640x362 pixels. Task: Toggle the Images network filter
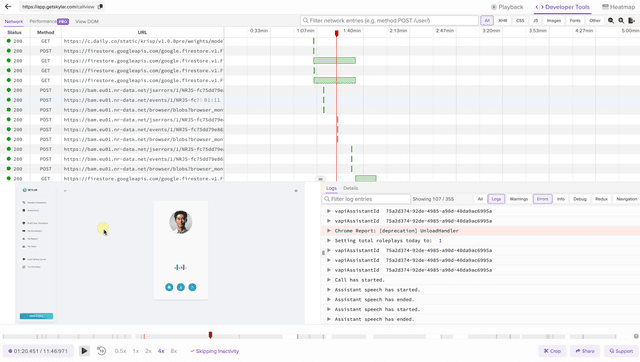(x=553, y=20)
